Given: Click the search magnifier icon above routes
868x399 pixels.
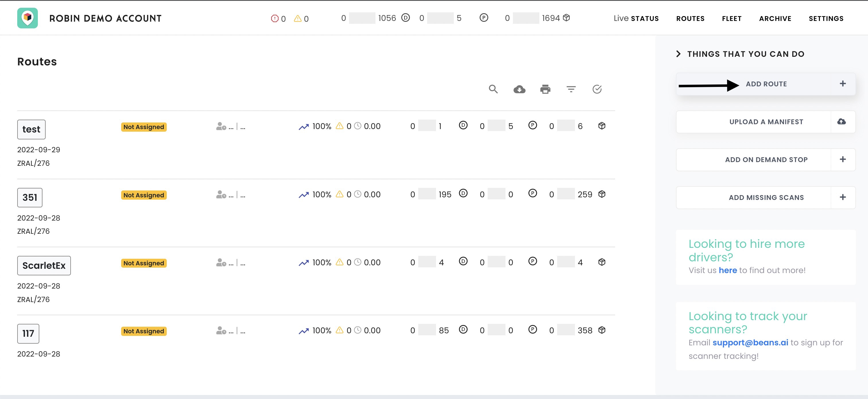Looking at the screenshot, I should click(493, 89).
